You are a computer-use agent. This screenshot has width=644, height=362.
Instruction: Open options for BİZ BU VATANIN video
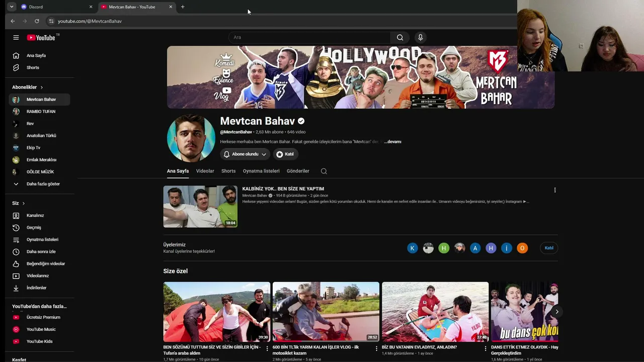(x=486, y=348)
